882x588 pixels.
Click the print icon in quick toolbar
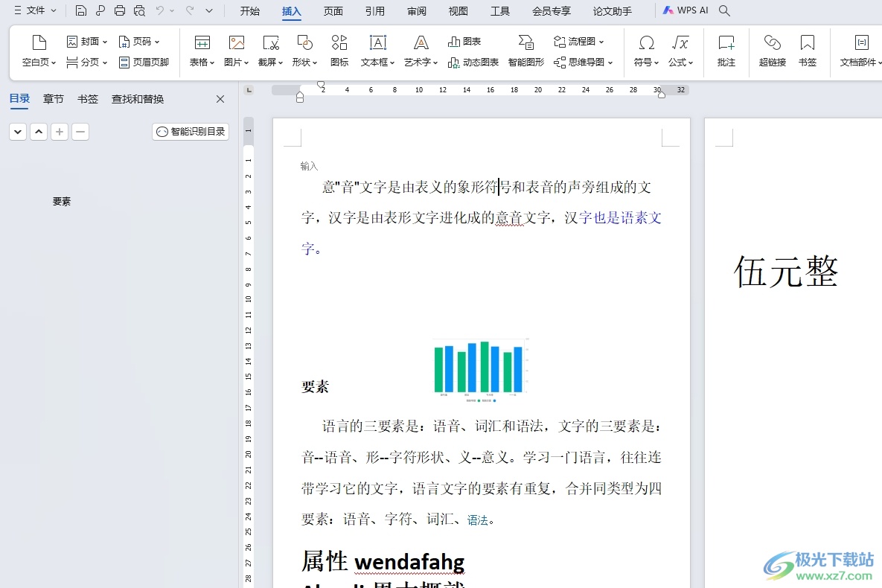[x=120, y=10]
